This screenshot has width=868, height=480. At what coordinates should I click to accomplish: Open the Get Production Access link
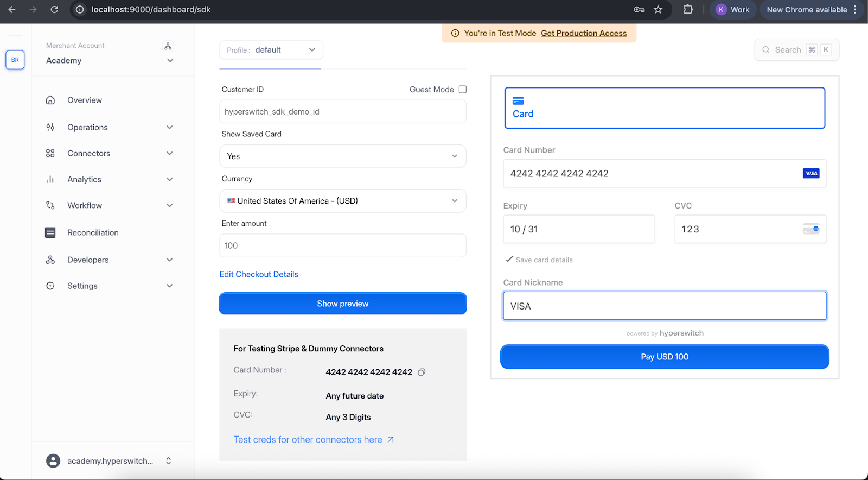pos(584,33)
